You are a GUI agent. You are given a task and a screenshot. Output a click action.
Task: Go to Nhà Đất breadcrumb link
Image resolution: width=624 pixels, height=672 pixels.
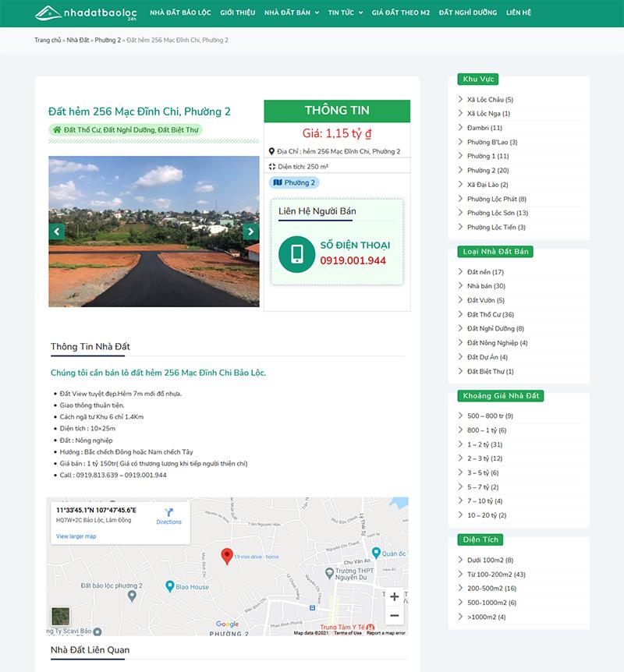click(78, 40)
